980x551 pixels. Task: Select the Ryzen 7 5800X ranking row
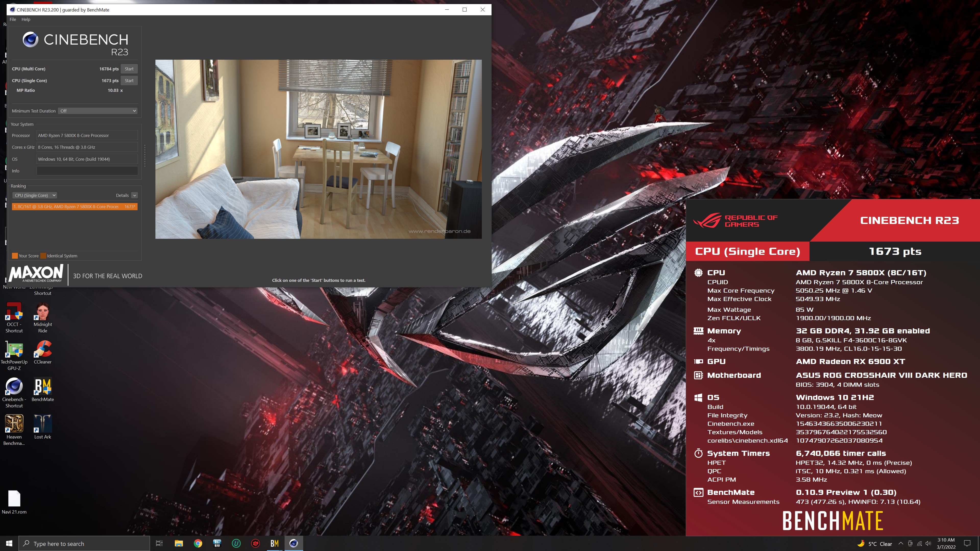(x=75, y=206)
